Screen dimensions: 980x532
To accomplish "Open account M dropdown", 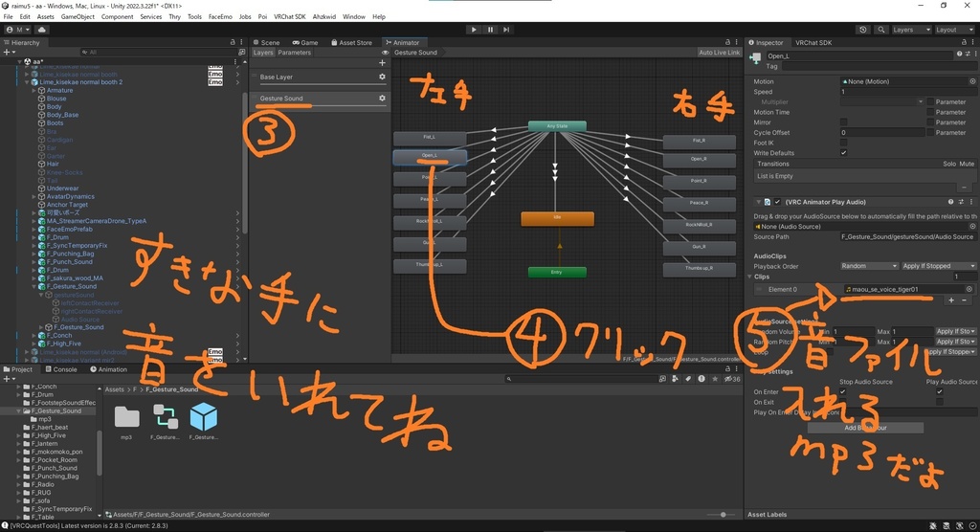I will pos(18,30).
